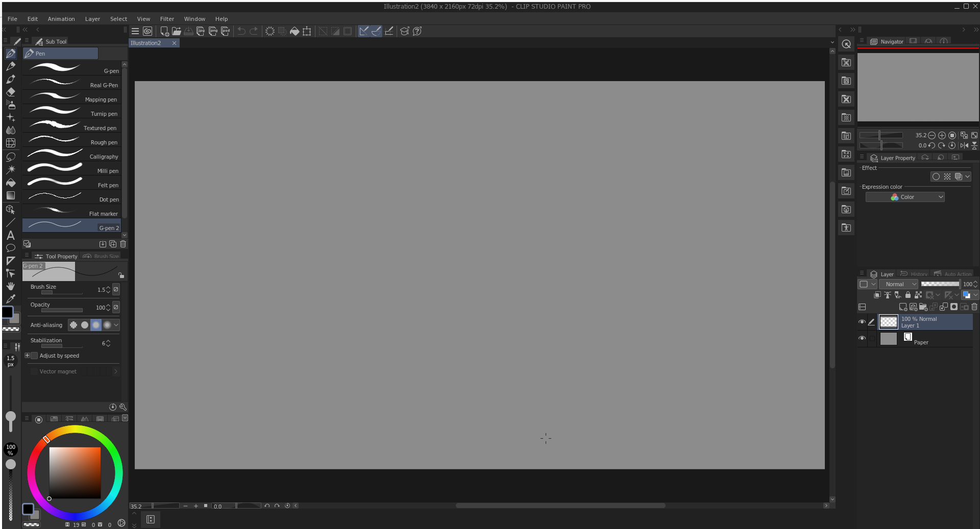
Task: Open the Anti-aliasing options dropdown
Action: point(116,325)
